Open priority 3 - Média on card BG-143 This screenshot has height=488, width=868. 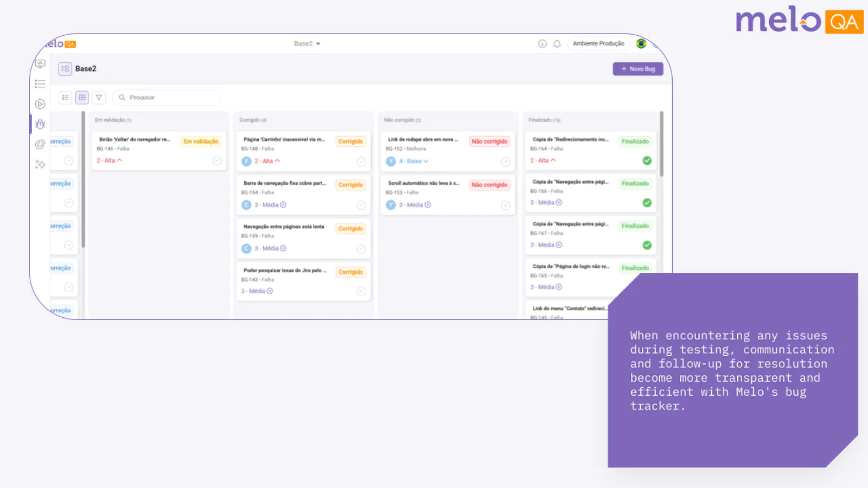point(257,291)
